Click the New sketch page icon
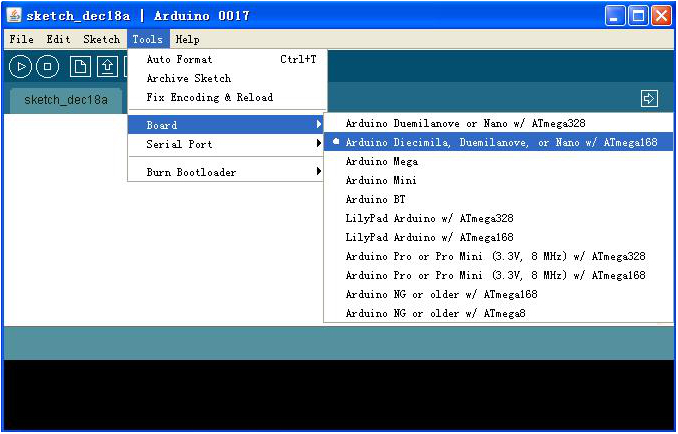 coord(79,67)
